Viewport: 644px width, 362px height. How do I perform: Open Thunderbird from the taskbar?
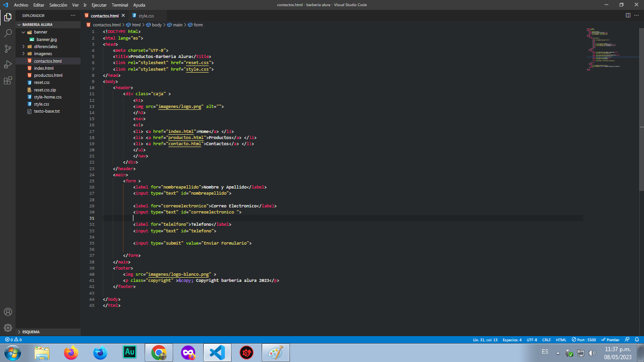pos(100,353)
